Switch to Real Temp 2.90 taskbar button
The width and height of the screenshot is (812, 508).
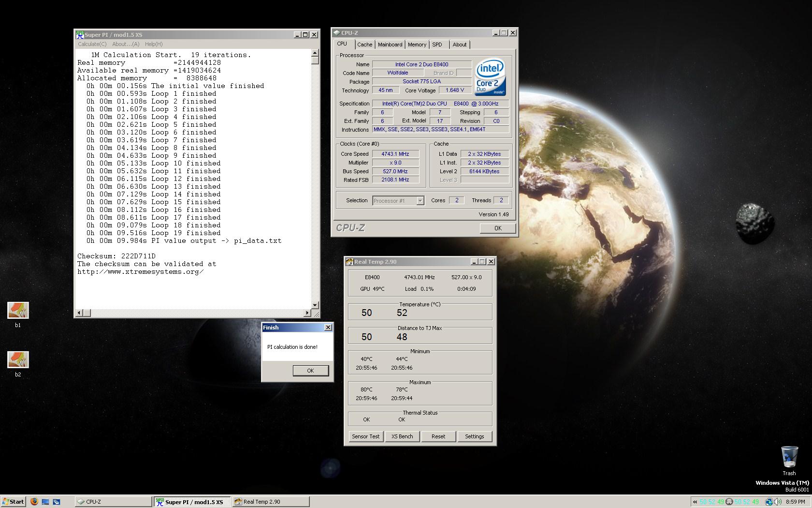[x=271, y=502]
